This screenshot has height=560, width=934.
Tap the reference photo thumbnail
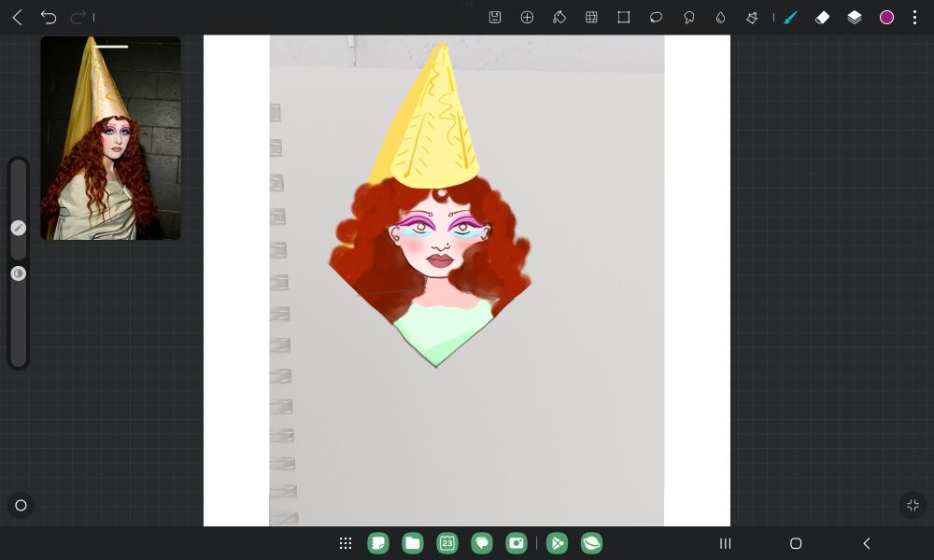111,138
